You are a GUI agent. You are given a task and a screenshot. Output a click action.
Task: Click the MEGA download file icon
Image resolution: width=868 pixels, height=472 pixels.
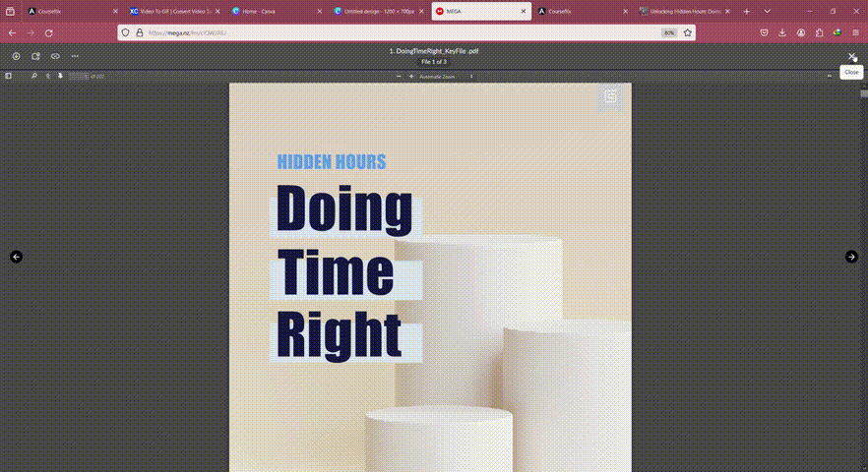click(x=16, y=56)
